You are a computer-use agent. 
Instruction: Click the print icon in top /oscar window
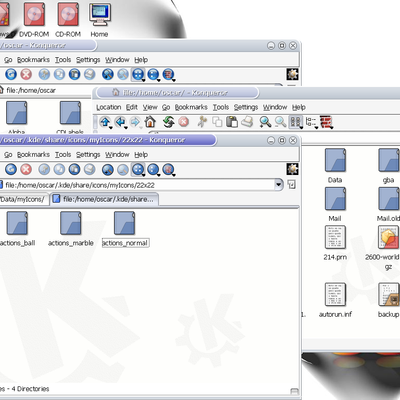point(89,74)
